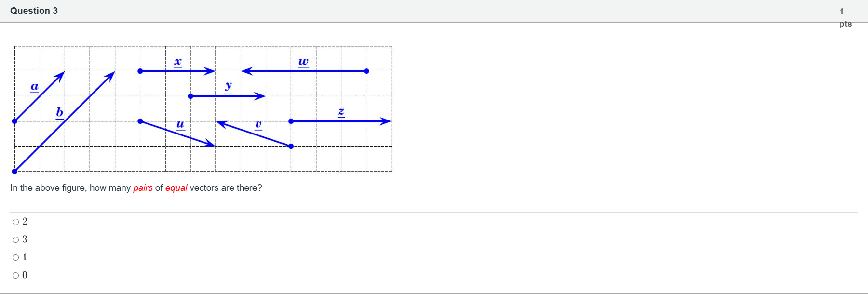Click the red word pairs in the question
The width and height of the screenshot is (868, 294).
pos(142,188)
